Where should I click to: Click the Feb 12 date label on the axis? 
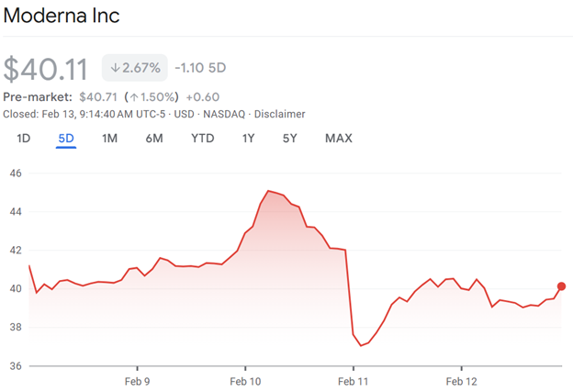(462, 380)
